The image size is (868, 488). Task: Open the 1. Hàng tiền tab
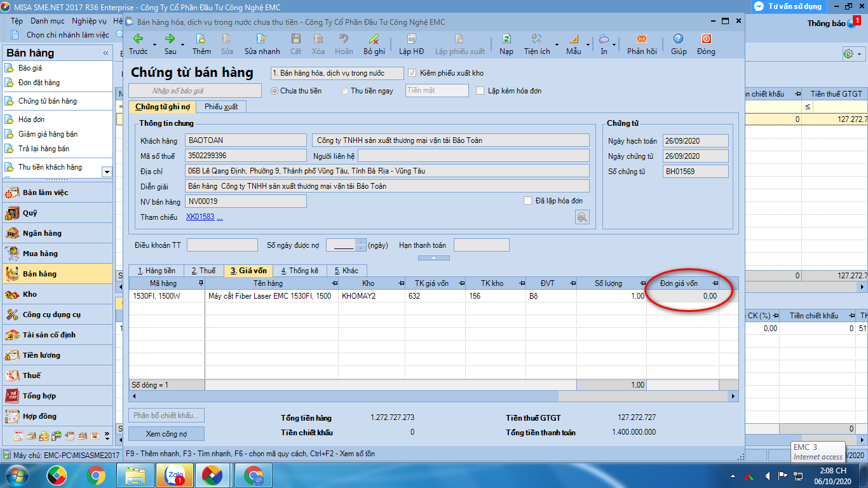pyautogui.click(x=156, y=271)
